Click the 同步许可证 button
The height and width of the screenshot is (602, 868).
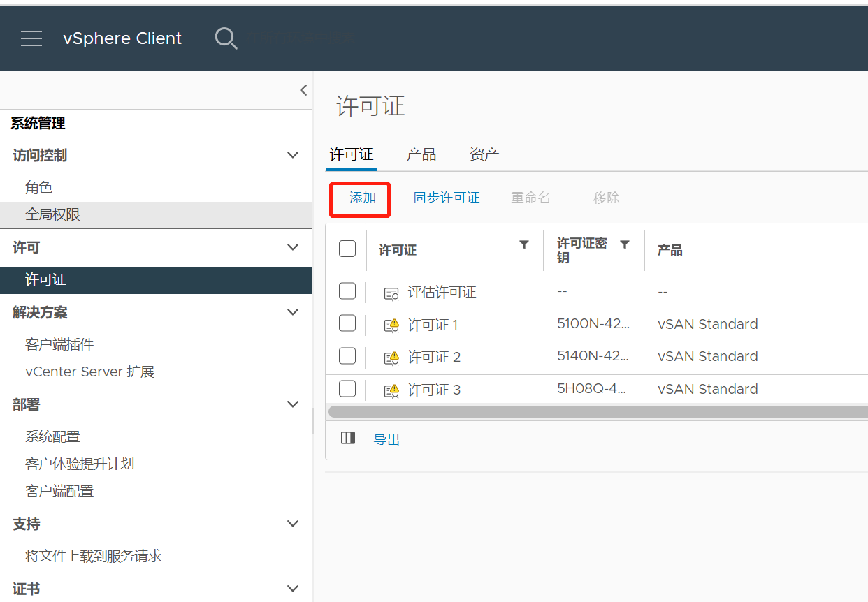447,198
